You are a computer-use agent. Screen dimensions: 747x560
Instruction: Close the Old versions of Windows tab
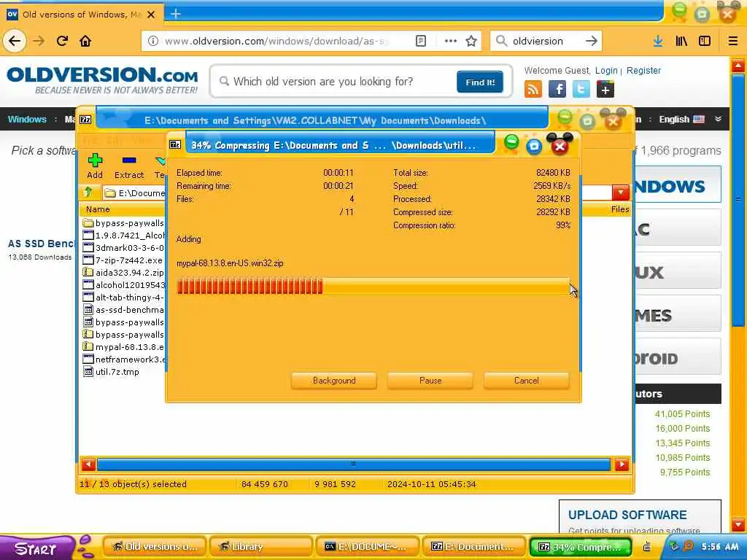[151, 15]
